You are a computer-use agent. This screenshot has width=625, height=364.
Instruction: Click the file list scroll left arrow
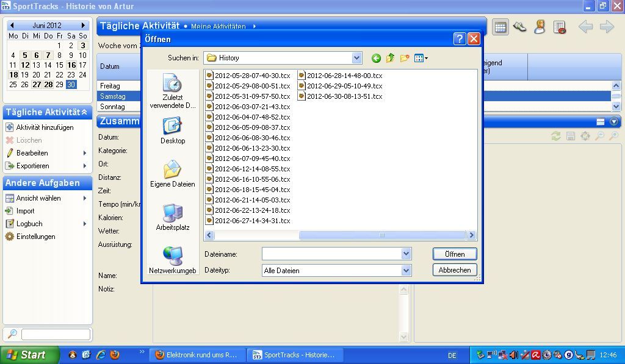click(209, 235)
